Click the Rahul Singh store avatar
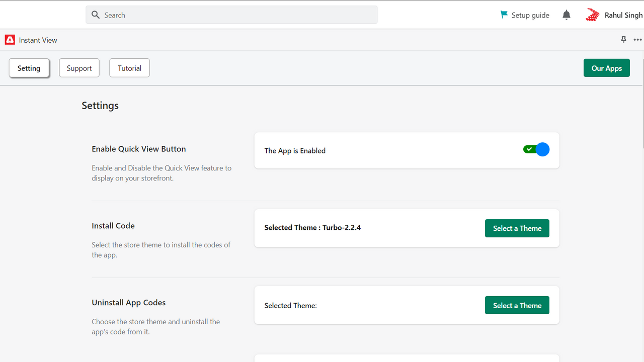 pyautogui.click(x=592, y=15)
